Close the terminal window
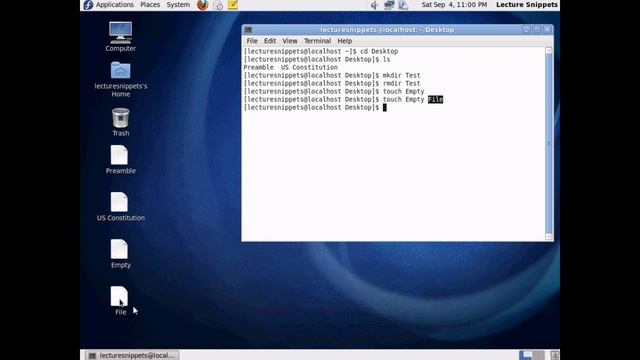Viewport: 640px width, 360px height. (x=547, y=29)
